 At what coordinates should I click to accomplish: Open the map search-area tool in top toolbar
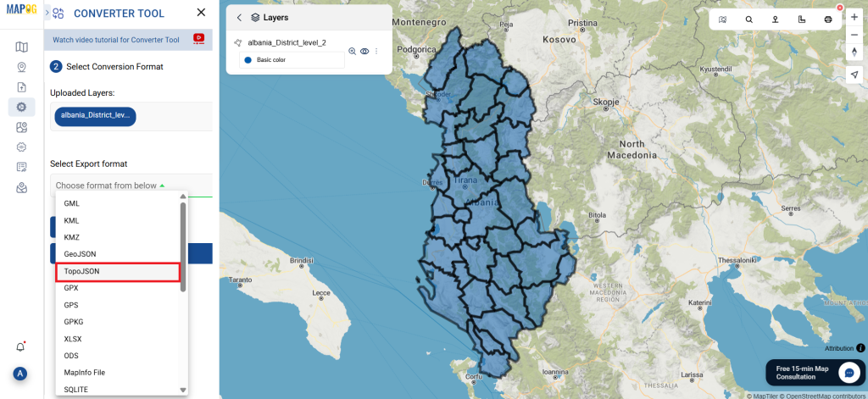point(722,19)
